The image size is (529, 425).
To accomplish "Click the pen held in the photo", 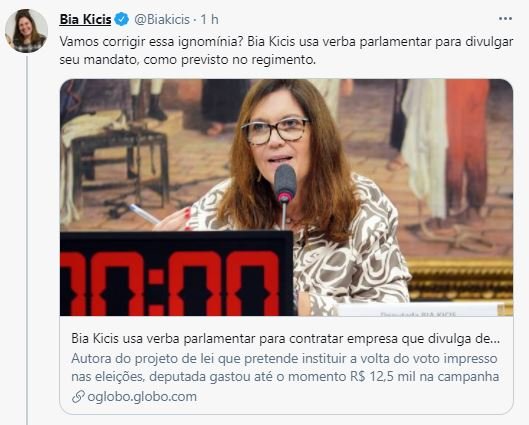I will 144,214.
